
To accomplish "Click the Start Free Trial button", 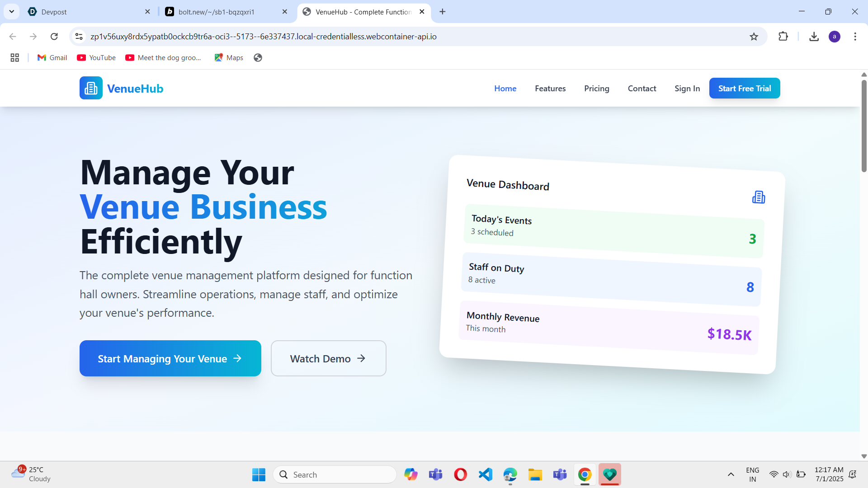I will (x=744, y=89).
